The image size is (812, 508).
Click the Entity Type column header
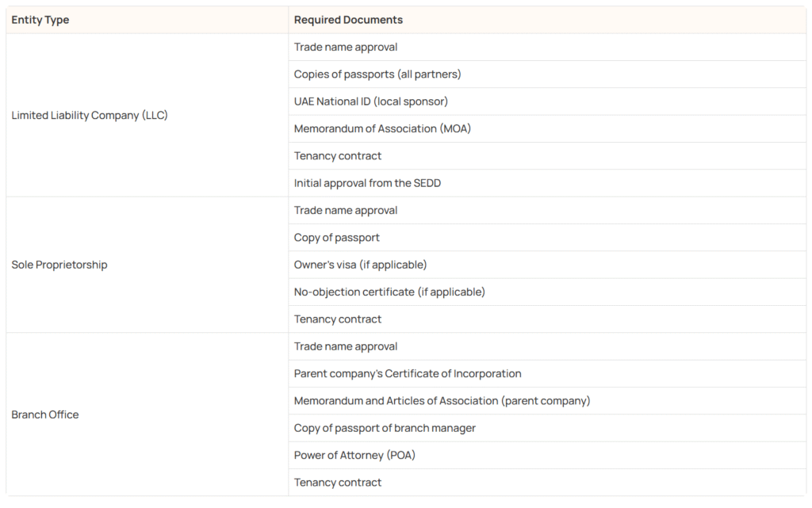tap(147, 20)
